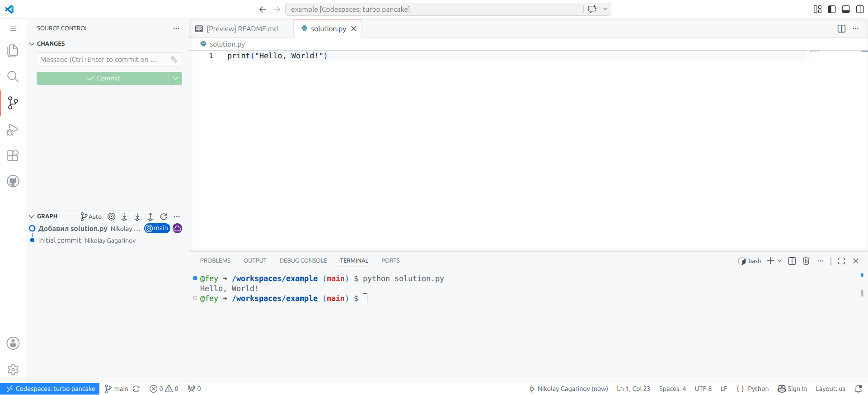Open the chat dropdown next to Copilot
Viewport: 868px width, 395px height.
coord(605,9)
